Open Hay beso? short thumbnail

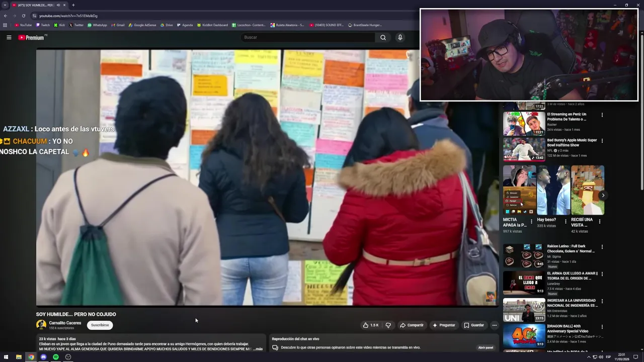[x=553, y=190]
